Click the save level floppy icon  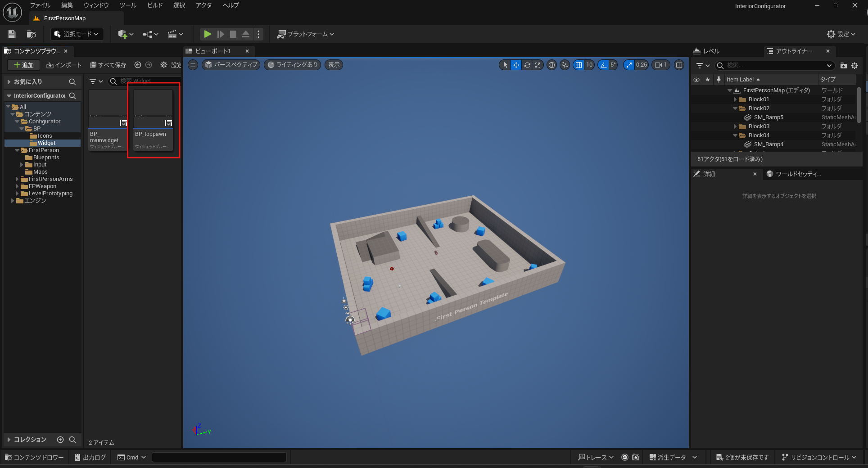(x=12, y=34)
